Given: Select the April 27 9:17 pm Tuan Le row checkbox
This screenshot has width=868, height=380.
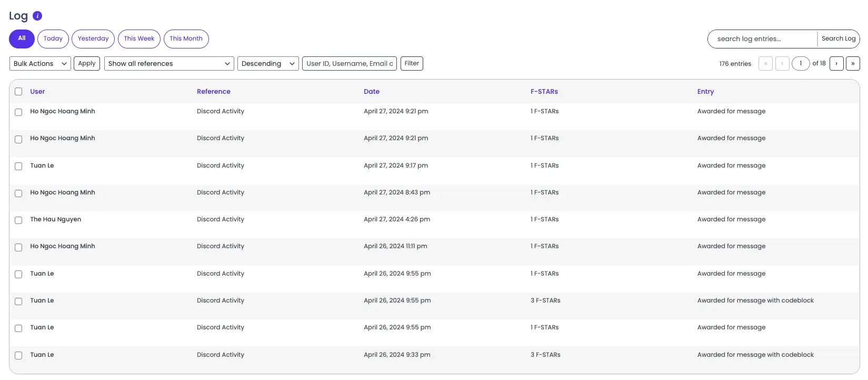Looking at the screenshot, I should click(18, 167).
